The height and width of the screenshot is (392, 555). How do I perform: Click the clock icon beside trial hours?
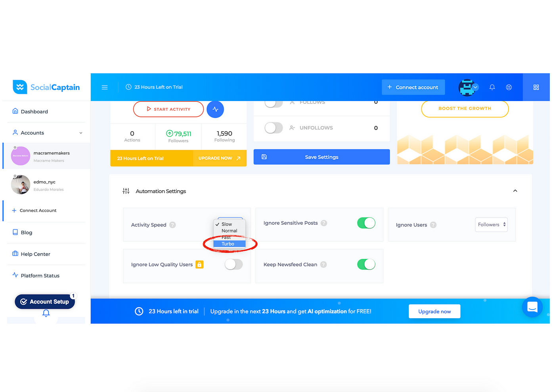(128, 87)
